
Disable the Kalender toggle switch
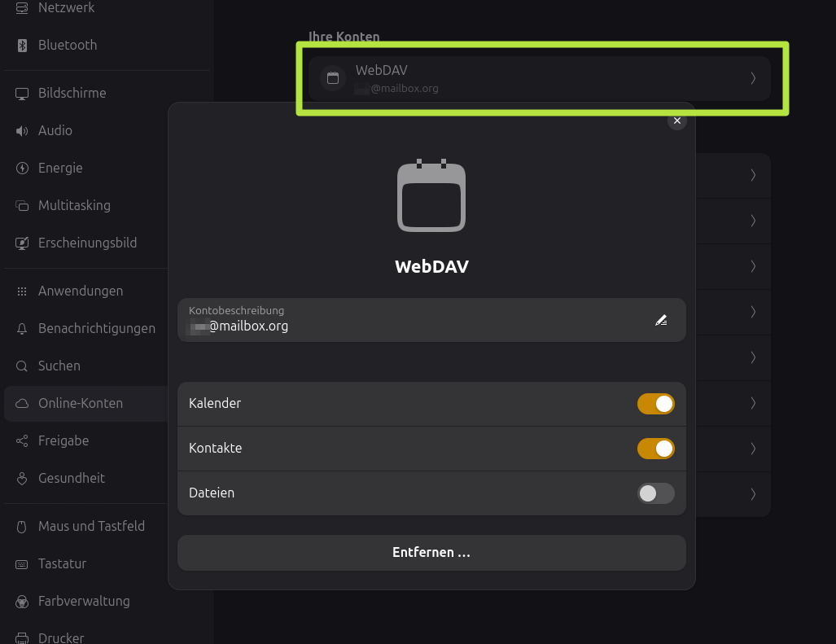[655, 404]
